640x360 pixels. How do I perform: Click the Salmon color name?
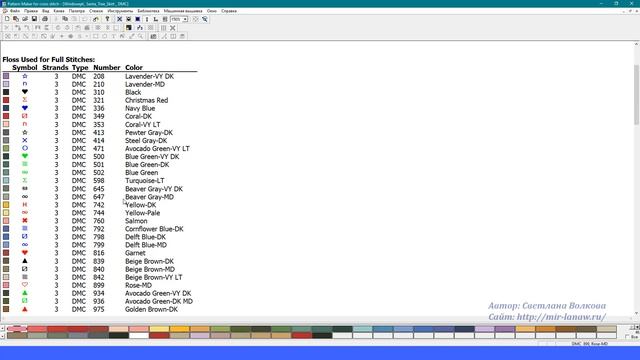tap(136, 221)
